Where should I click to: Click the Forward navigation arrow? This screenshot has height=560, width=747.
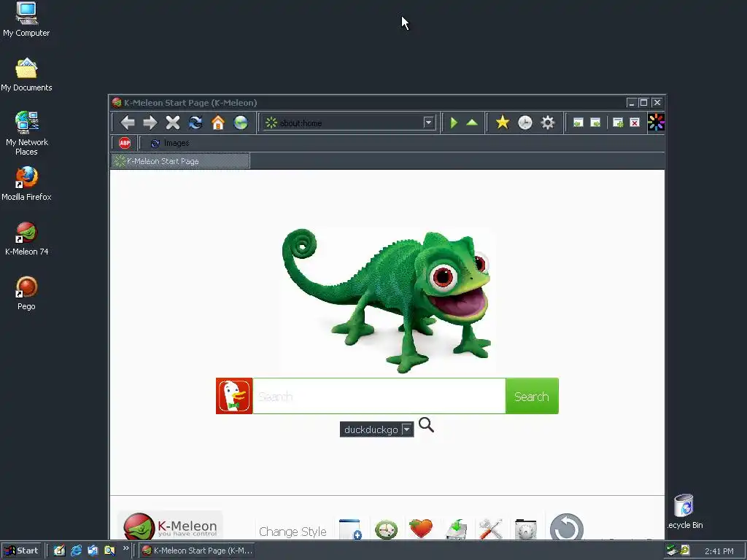(150, 122)
